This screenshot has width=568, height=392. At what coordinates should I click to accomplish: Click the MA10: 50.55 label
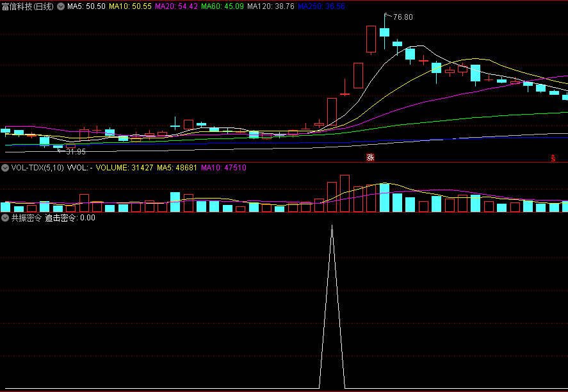[130, 6]
